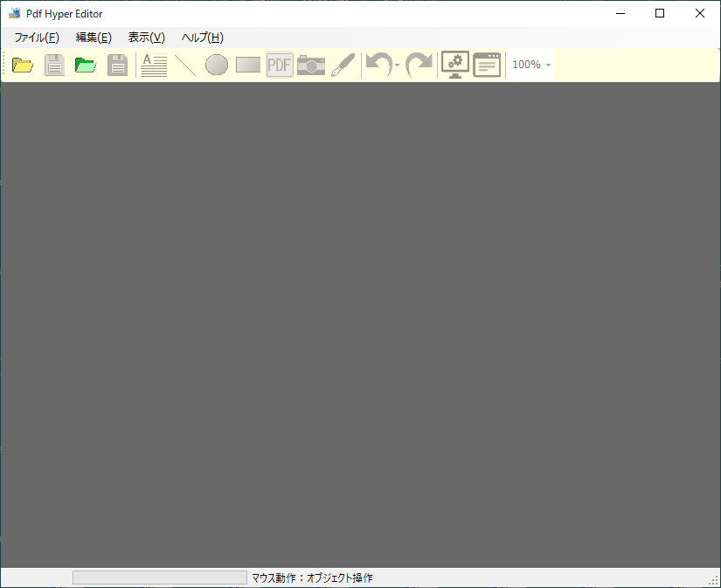This screenshot has width=721, height=588.
Task: Open the 表示(V) menu
Action: 146,38
